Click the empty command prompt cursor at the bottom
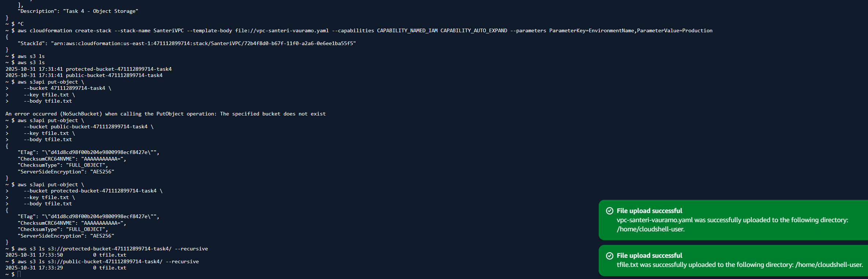868x279 pixels. [x=19, y=274]
